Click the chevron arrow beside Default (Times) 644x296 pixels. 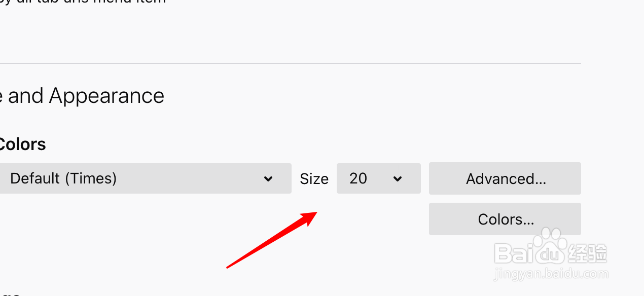(269, 179)
